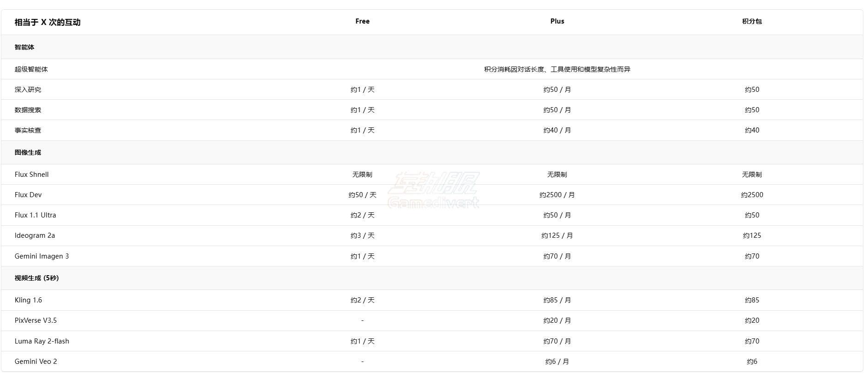The width and height of the screenshot is (868, 380).
Task: Click the '超级智能体' row label
Action: (x=31, y=69)
